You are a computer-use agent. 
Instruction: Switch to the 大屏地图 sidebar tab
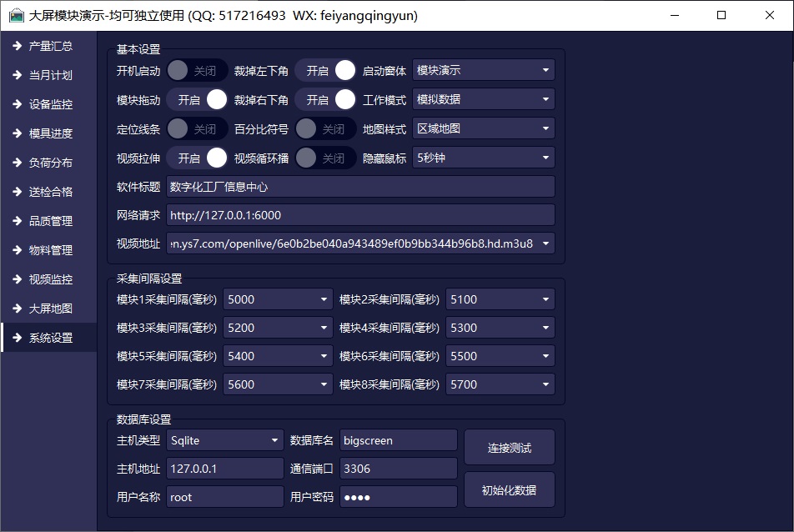(50, 309)
